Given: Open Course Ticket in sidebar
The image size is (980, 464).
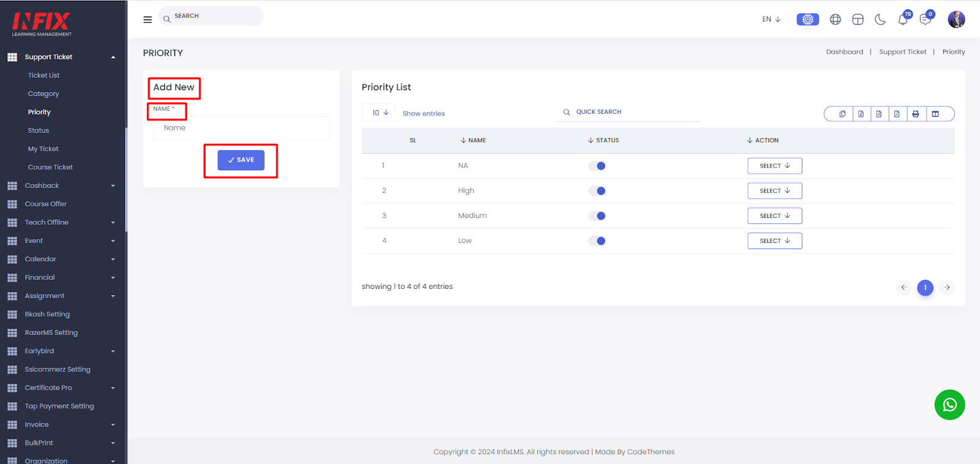Looking at the screenshot, I should (x=50, y=167).
